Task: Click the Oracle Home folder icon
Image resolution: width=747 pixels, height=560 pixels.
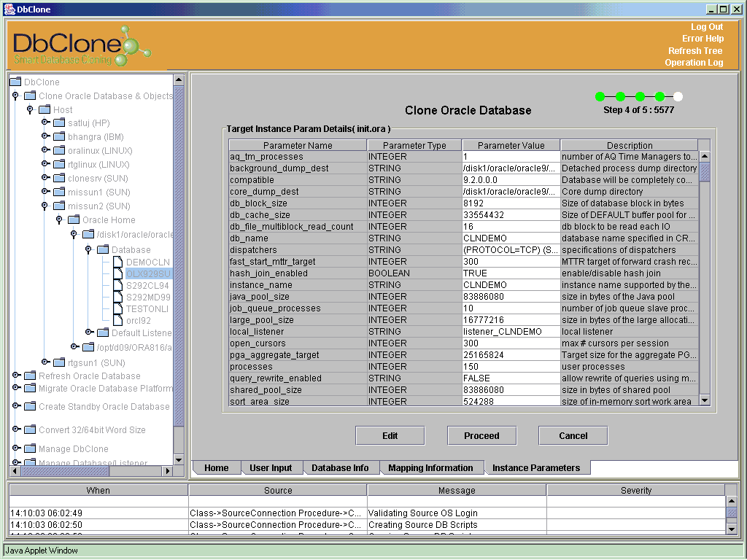Action: pos(74,219)
